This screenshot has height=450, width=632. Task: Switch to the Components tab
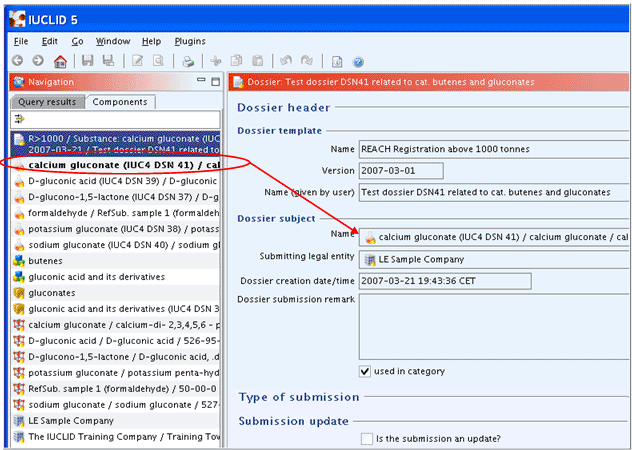[x=120, y=102]
